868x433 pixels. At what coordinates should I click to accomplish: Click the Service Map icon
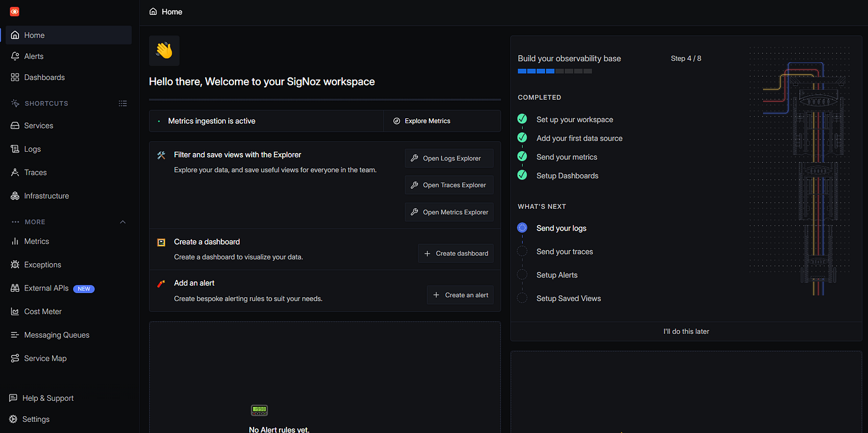pos(15,359)
